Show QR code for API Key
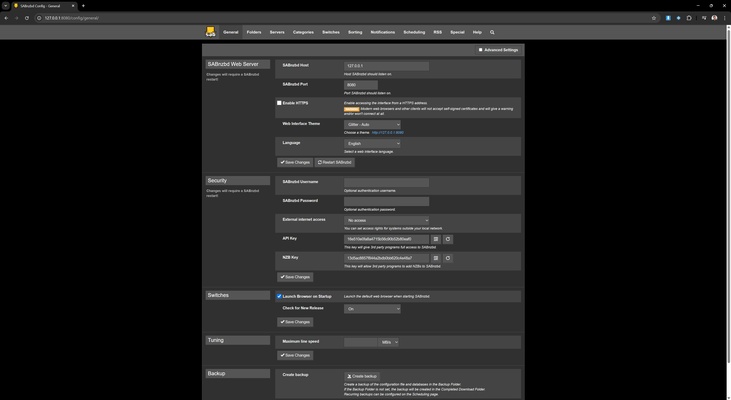Image resolution: width=731 pixels, height=400 pixels. pos(435,239)
